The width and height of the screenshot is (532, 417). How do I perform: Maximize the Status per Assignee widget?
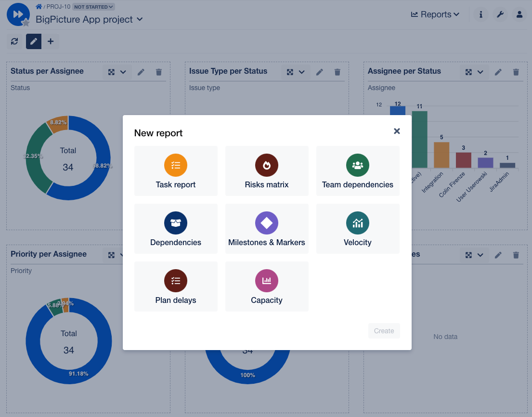point(111,72)
